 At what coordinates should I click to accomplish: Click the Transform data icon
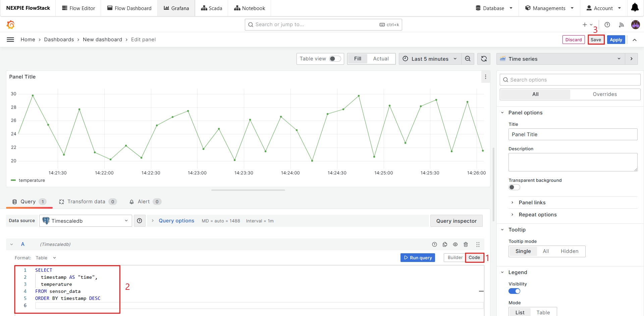tap(61, 202)
